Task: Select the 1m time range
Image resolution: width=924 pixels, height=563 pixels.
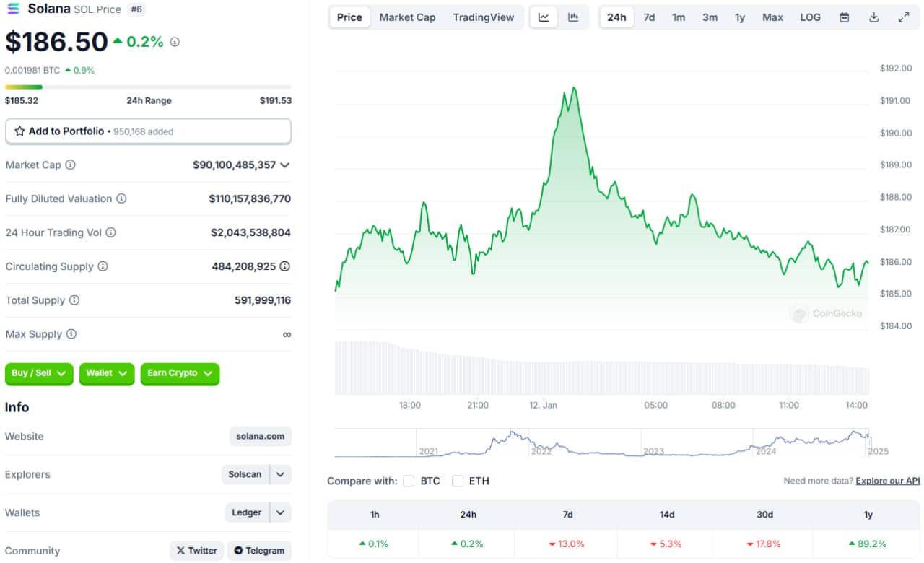Action: [x=679, y=17]
